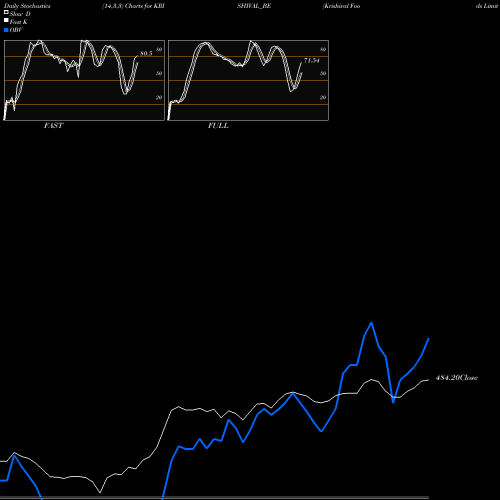Click the 80 level label in FAST chart
Image resolution: width=500 pixels, height=500 pixels.
(x=159, y=50)
